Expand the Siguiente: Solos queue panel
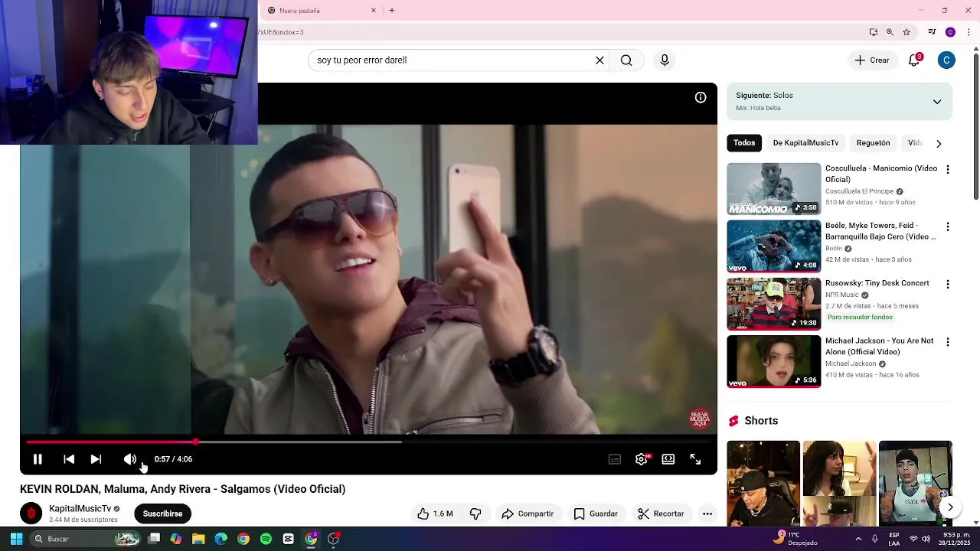 [x=937, y=102]
